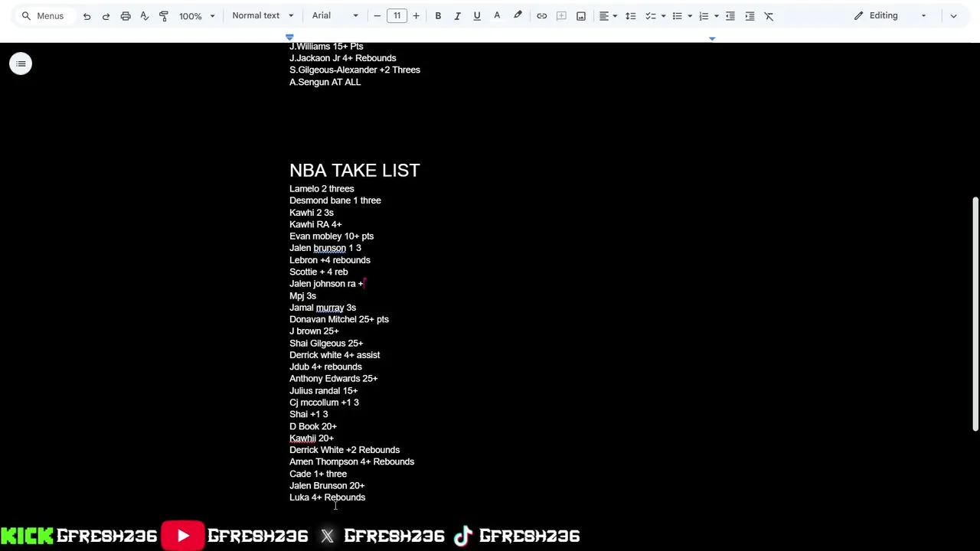Collapse the toolbar with the chevron

(x=953, y=15)
